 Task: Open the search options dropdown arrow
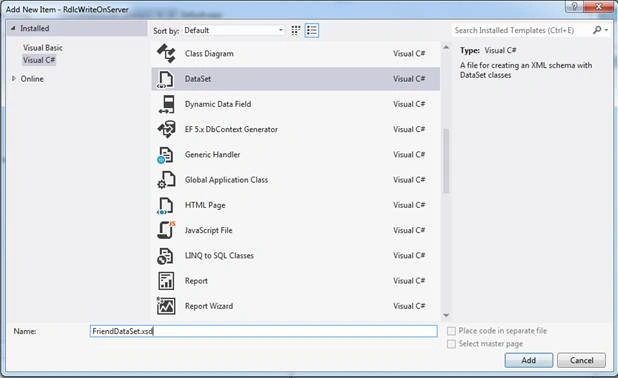[x=606, y=30]
